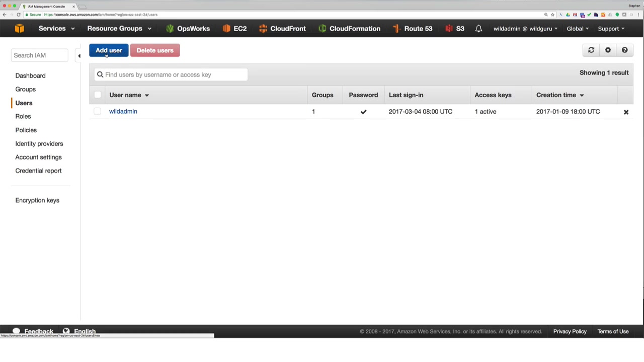
Task: Bookmark the page with the star icon
Action: tap(552, 15)
